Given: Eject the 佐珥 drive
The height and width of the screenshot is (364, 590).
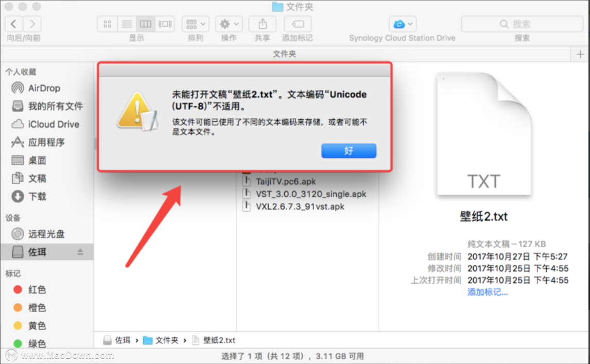Looking at the screenshot, I should tap(80, 252).
